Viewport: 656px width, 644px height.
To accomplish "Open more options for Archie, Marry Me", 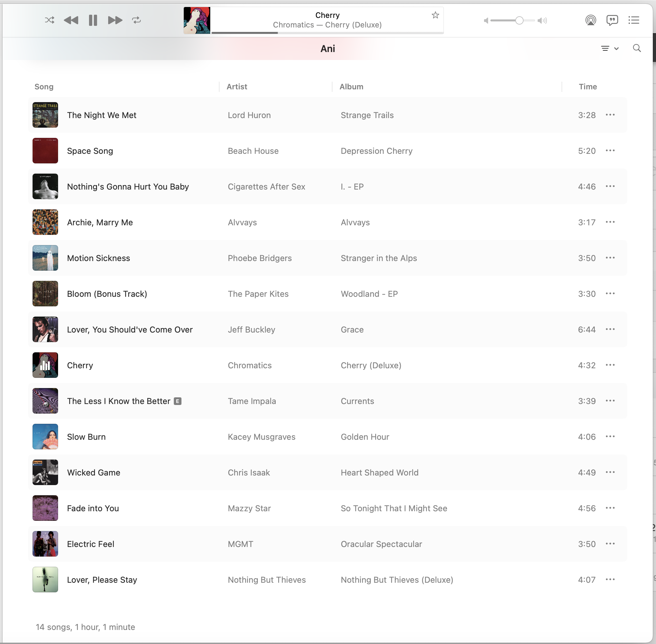I will click(x=610, y=222).
